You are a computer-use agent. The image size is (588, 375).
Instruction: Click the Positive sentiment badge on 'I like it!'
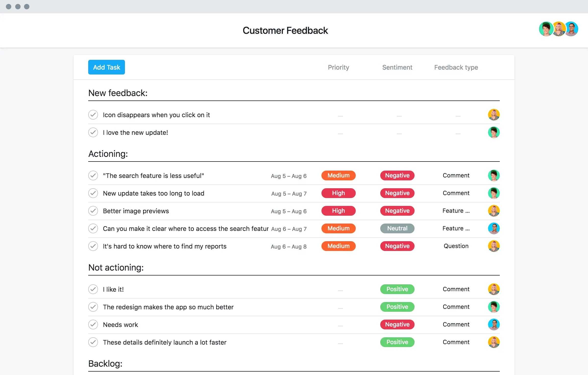click(397, 289)
